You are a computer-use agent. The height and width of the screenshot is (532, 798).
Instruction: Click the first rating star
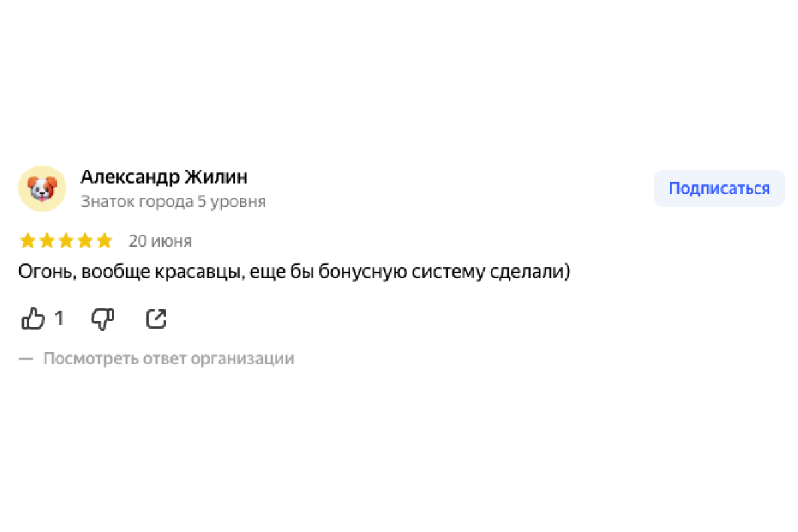27,241
